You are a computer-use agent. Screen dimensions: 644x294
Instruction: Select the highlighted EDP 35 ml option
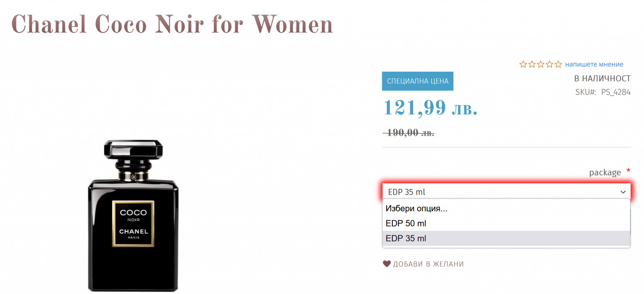tap(406, 238)
